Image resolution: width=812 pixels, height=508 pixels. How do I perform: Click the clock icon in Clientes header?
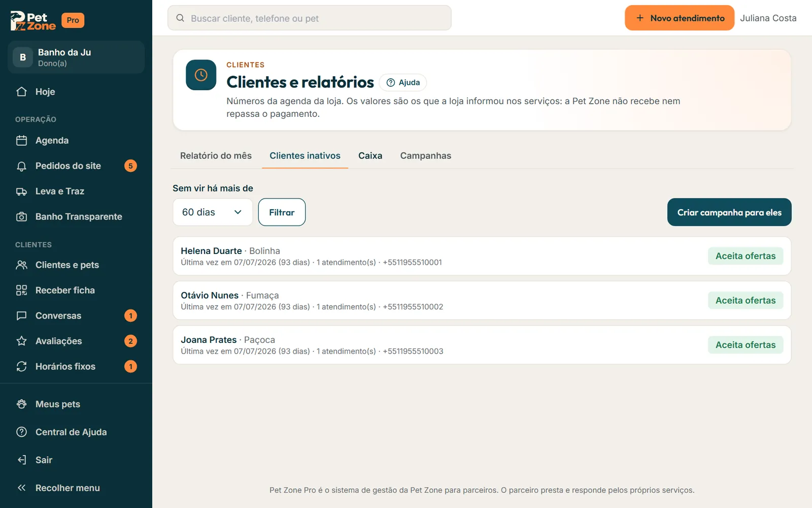click(201, 75)
